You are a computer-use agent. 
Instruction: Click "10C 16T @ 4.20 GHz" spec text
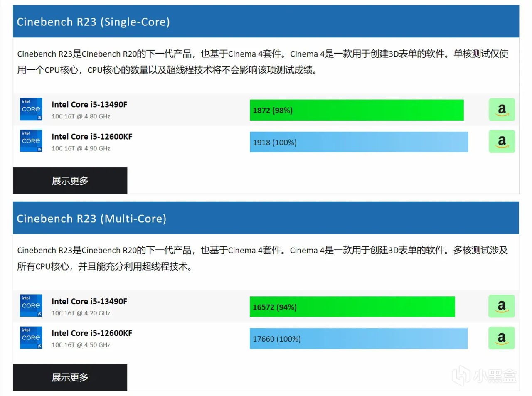coord(81,313)
